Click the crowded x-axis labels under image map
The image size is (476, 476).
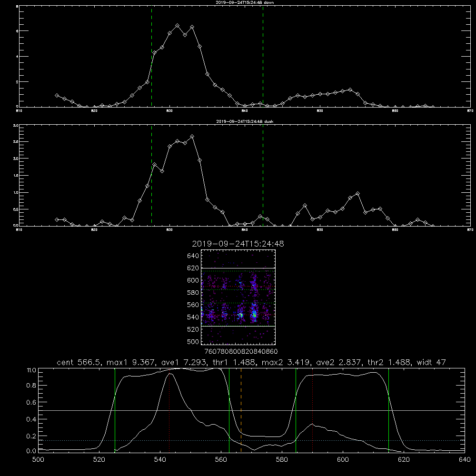point(241,351)
